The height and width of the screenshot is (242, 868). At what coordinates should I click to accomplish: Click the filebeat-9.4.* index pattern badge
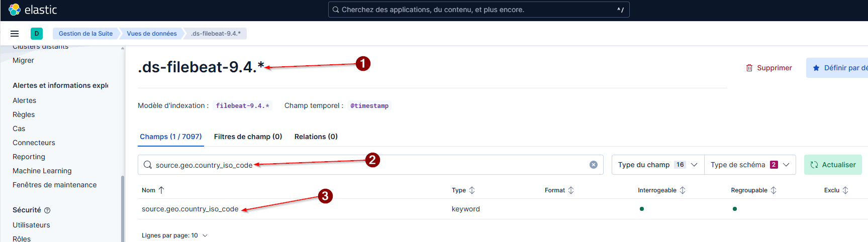pyautogui.click(x=242, y=105)
